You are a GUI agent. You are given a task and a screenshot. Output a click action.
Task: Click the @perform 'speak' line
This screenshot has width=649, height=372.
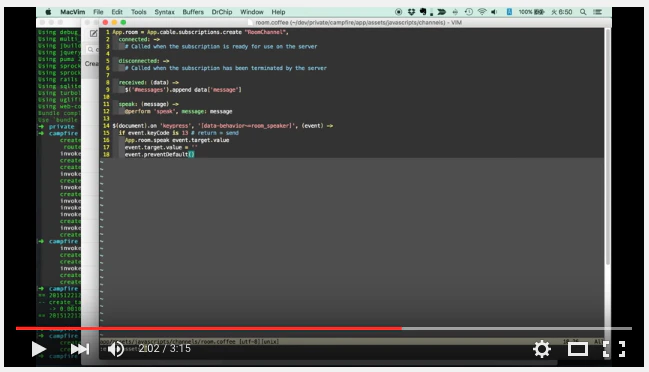pyautogui.click(x=178, y=111)
